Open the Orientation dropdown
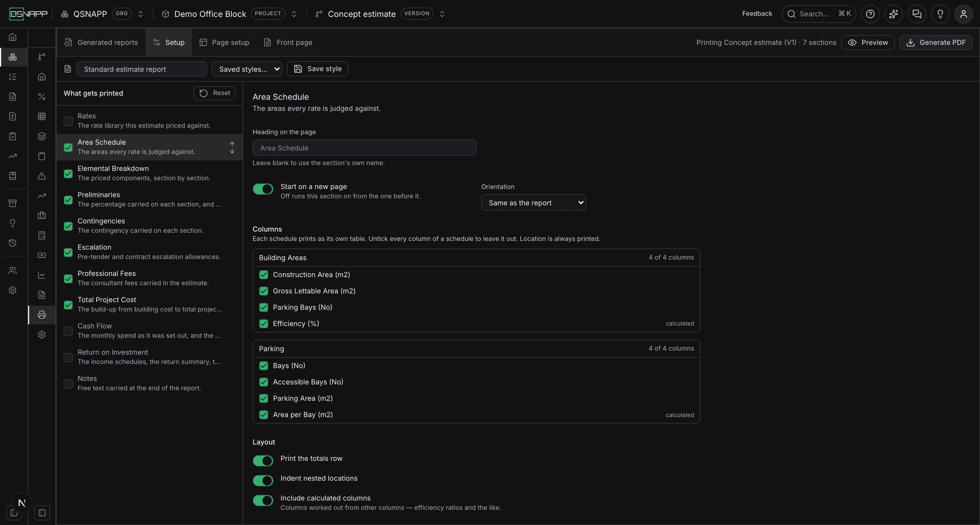This screenshot has width=980, height=525. click(533, 202)
